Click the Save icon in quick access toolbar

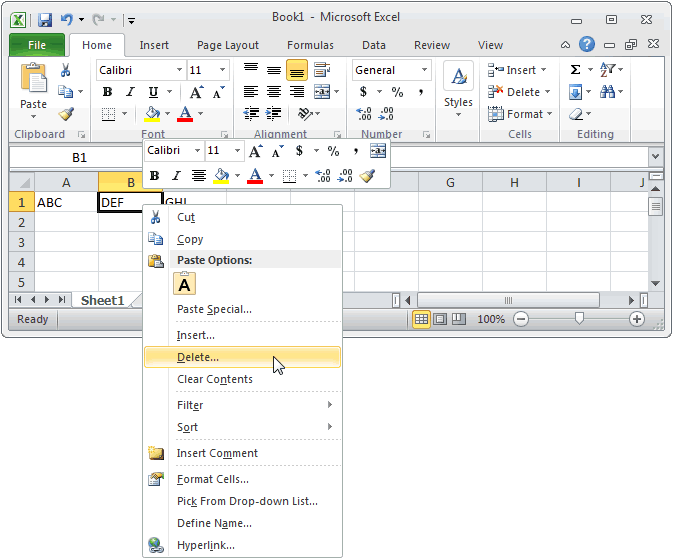[45, 20]
